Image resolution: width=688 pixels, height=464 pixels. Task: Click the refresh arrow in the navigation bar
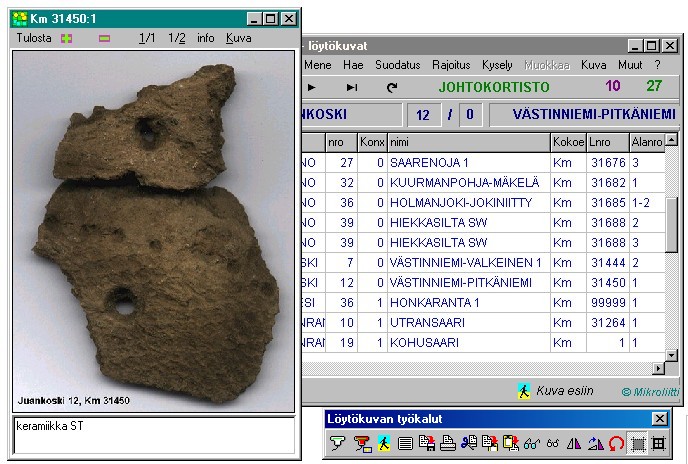tap(392, 88)
